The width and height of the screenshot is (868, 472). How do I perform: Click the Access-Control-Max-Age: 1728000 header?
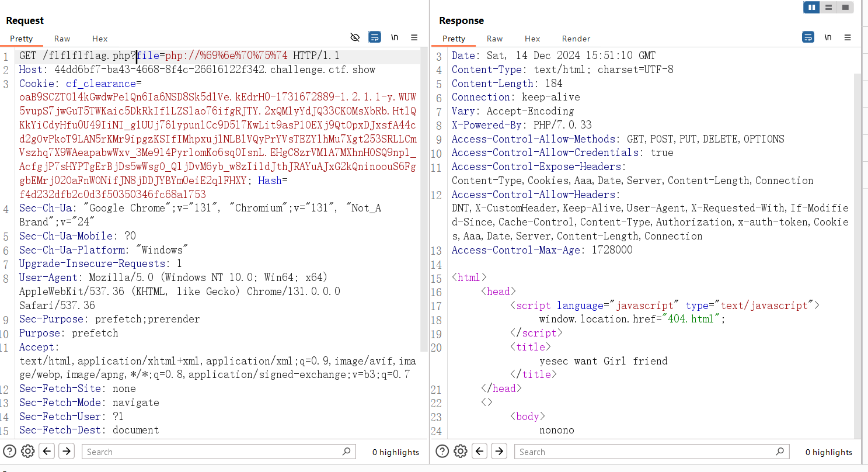click(542, 250)
